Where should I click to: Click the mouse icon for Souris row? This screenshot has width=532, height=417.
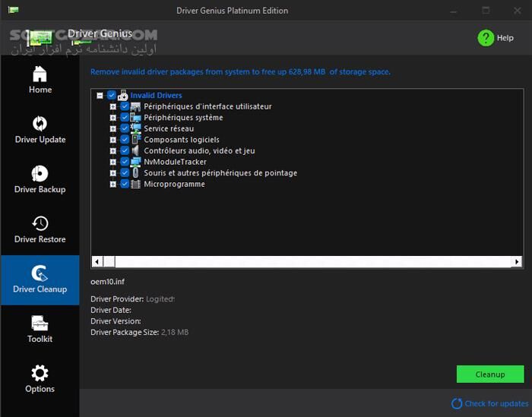pos(135,173)
